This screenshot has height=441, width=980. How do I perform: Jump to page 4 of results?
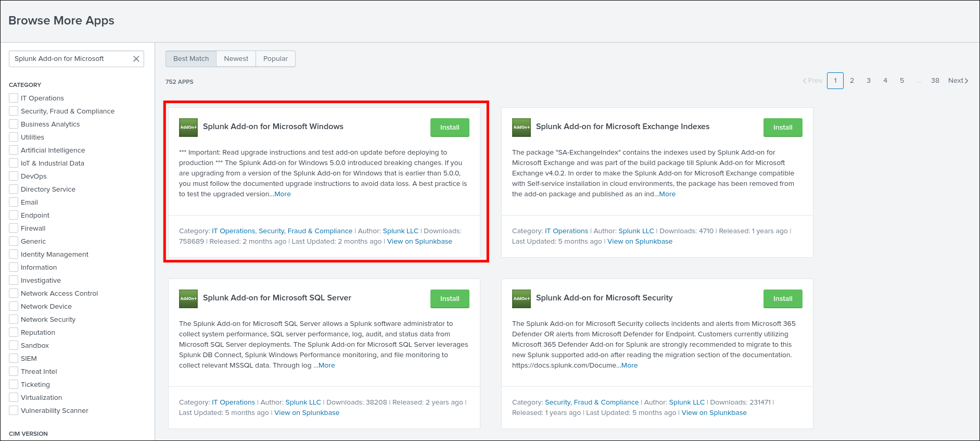[885, 81]
